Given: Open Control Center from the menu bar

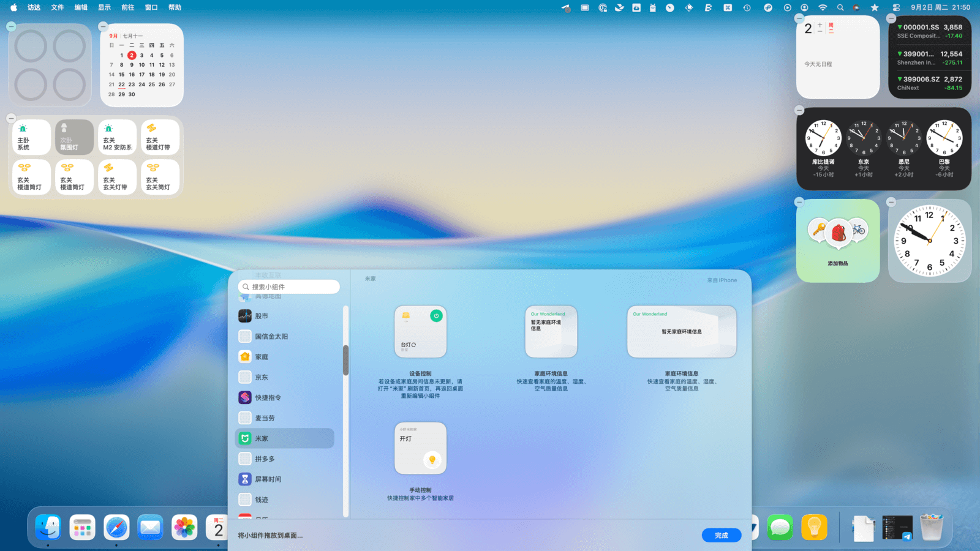Looking at the screenshot, I should tap(896, 8).
